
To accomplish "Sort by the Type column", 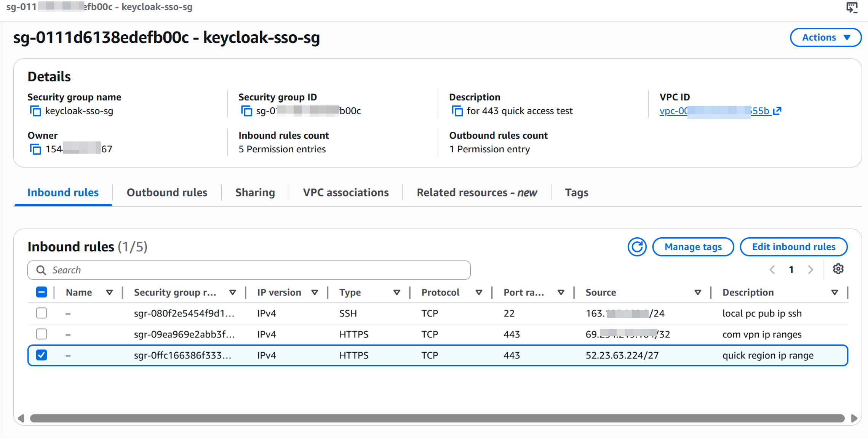I will click(396, 293).
